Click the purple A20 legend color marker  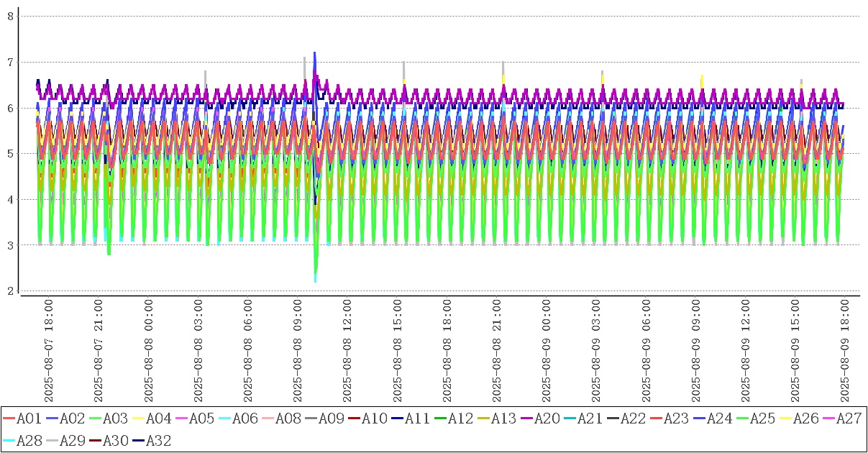pos(527,418)
